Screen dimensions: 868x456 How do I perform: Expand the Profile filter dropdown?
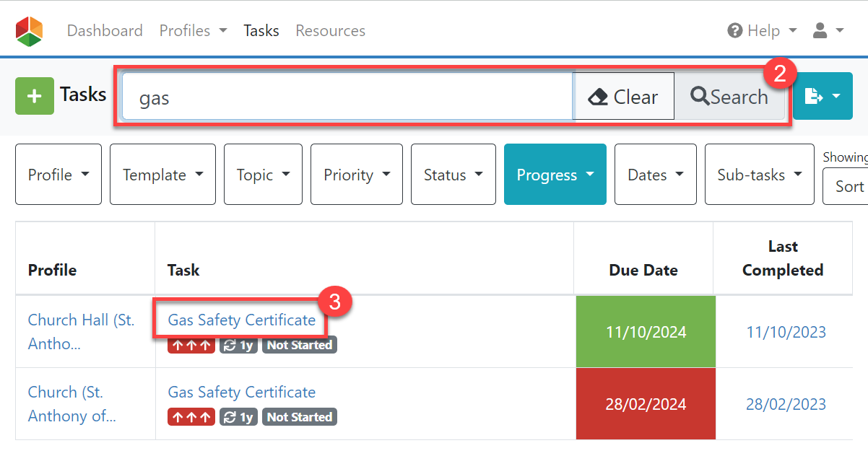(58, 175)
